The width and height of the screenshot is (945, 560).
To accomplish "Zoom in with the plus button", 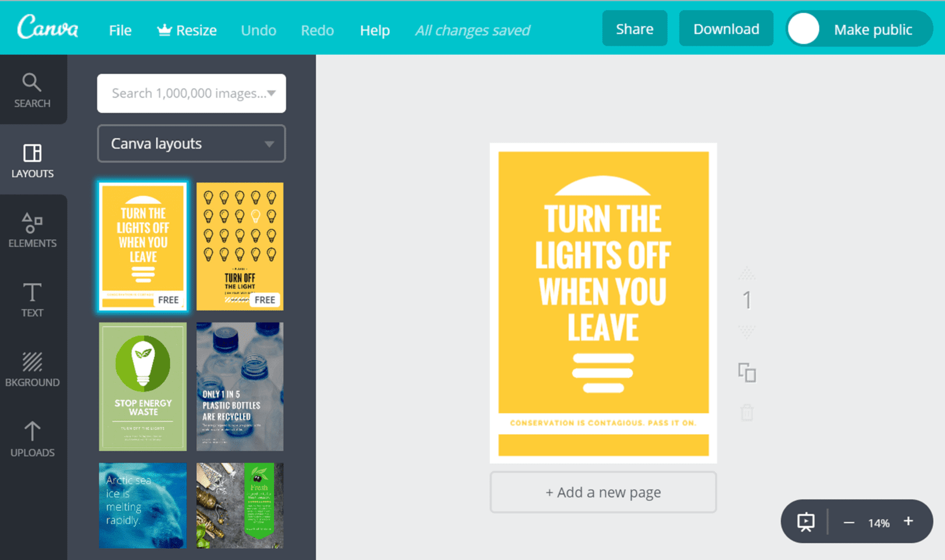I will tap(908, 521).
